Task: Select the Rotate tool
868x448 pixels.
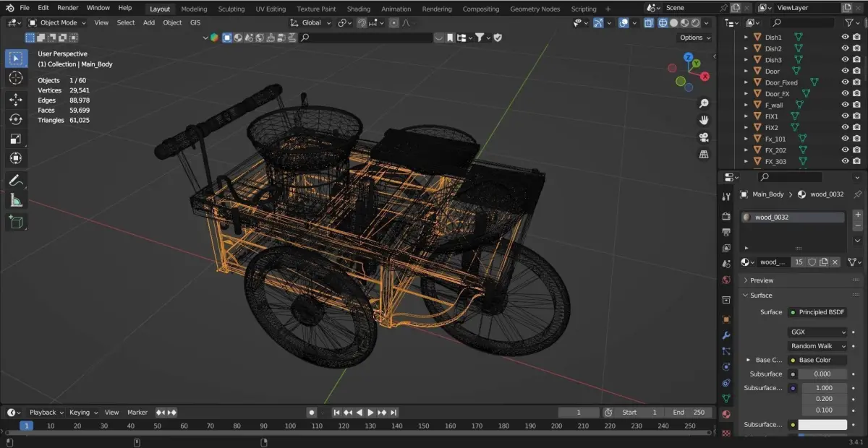Action: 16,119
